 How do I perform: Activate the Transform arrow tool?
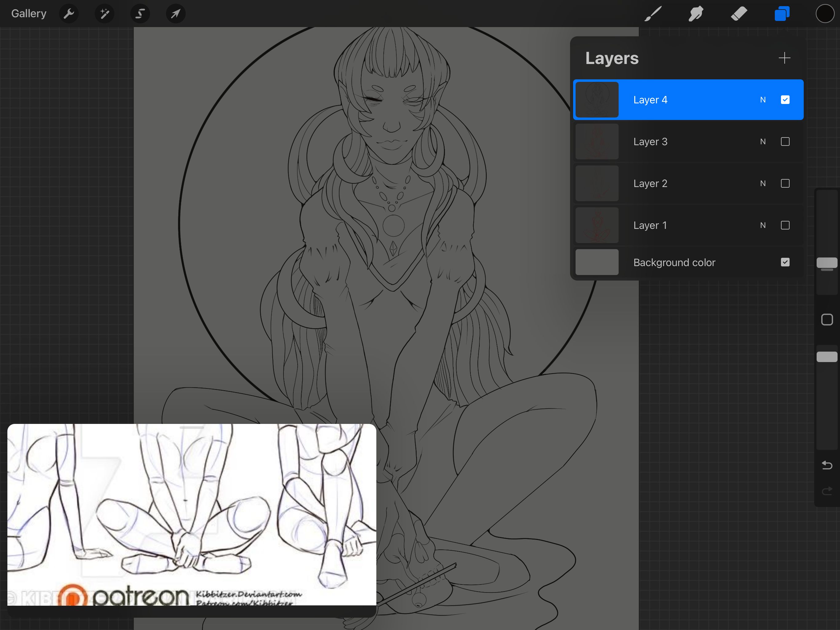coord(176,14)
